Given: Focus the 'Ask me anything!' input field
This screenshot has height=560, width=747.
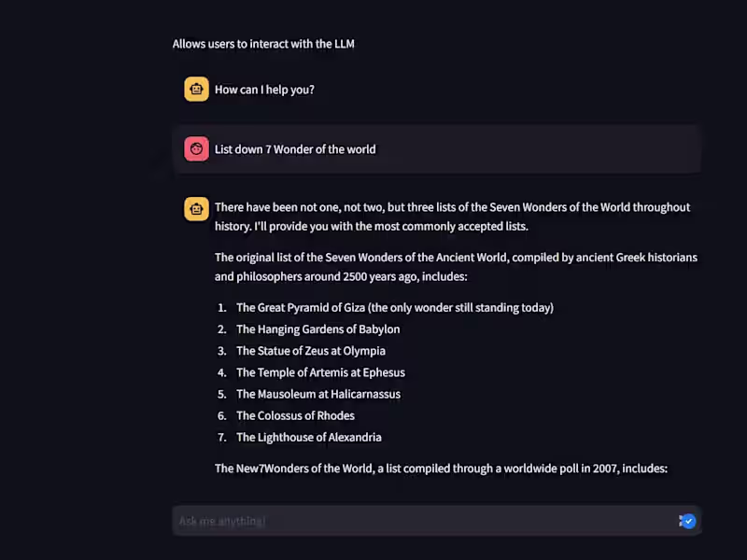Looking at the screenshot, I should coord(420,521).
